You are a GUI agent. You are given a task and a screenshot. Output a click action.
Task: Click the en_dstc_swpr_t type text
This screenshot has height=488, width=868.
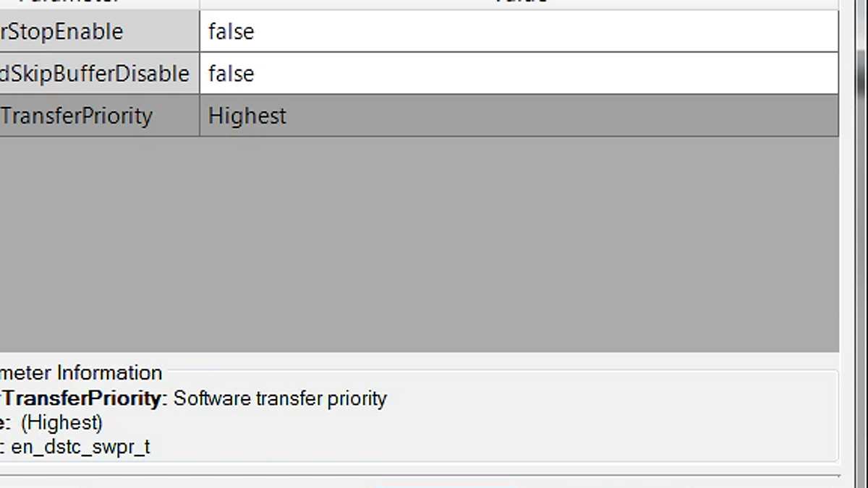pyautogui.click(x=81, y=447)
